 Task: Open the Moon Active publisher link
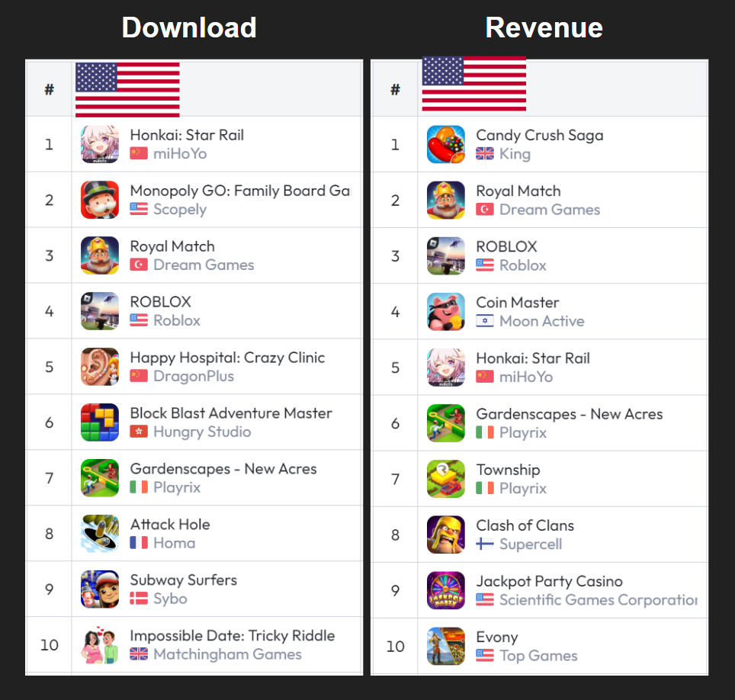click(542, 321)
